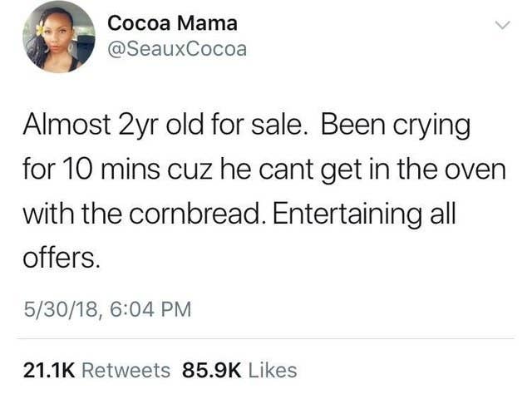Click the 'Entertaining all' phrase in tweet

[364, 214]
